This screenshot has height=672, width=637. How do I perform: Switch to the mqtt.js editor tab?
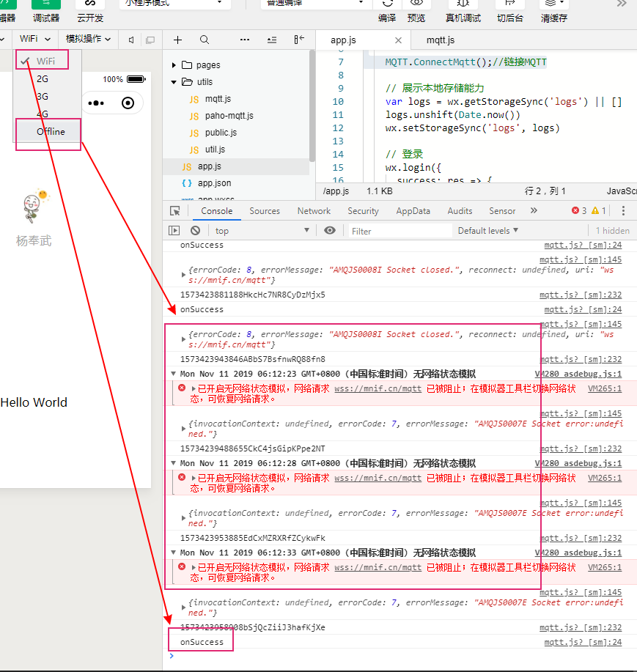pyautogui.click(x=441, y=40)
